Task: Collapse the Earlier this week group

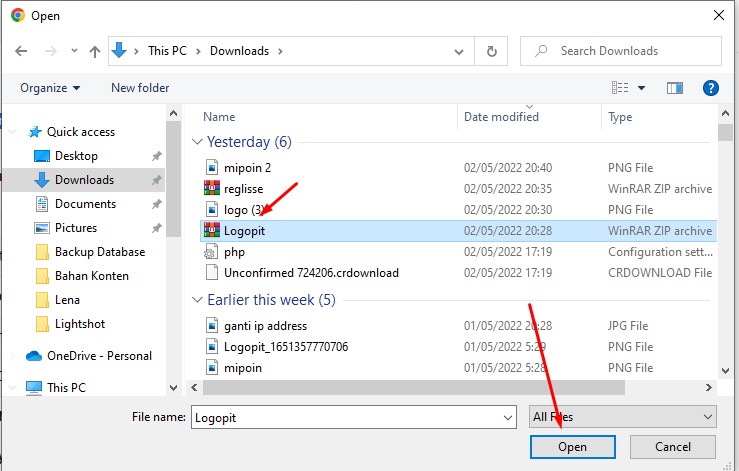Action: click(x=197, y=300)
